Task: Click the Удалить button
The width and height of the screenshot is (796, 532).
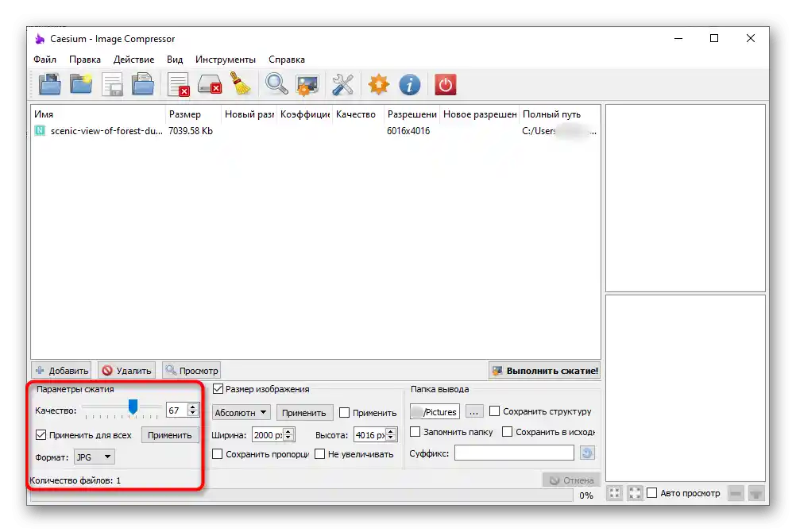Action: click(127, 371)
